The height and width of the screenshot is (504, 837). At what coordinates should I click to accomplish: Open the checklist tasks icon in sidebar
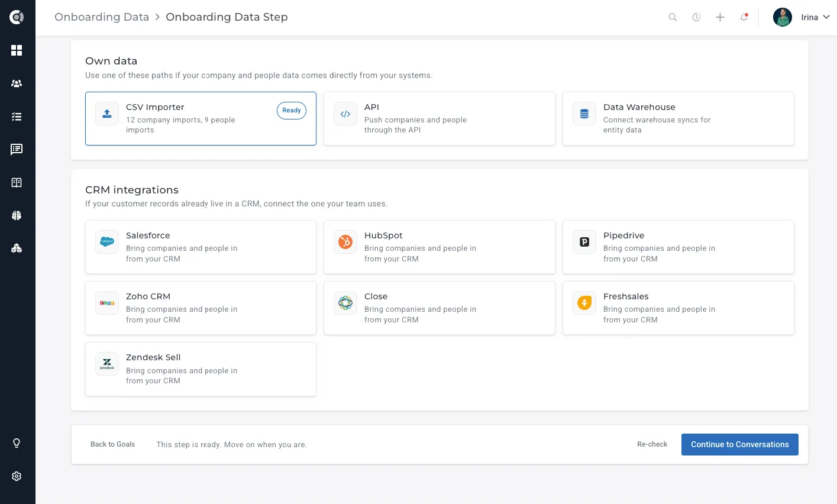coord(17,117)
